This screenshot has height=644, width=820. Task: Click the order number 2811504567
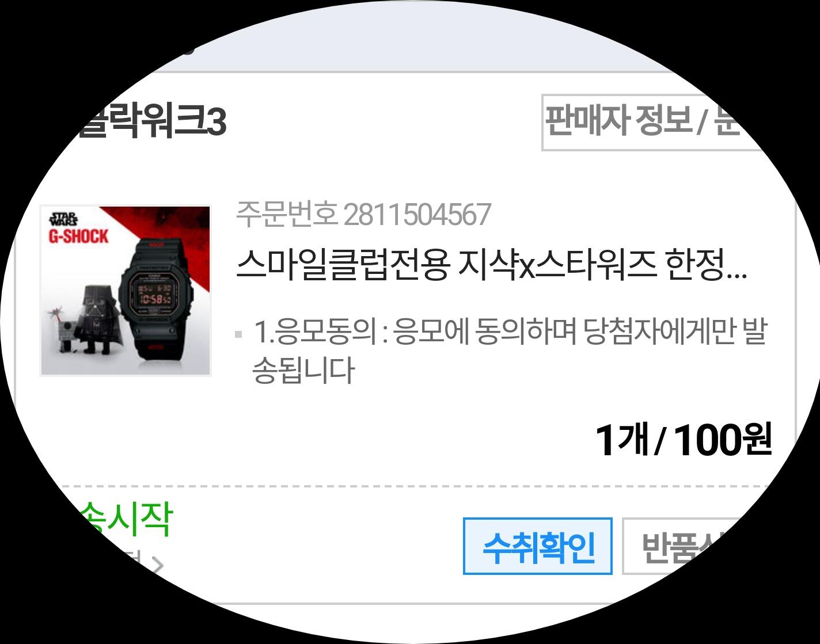[417, 215]
